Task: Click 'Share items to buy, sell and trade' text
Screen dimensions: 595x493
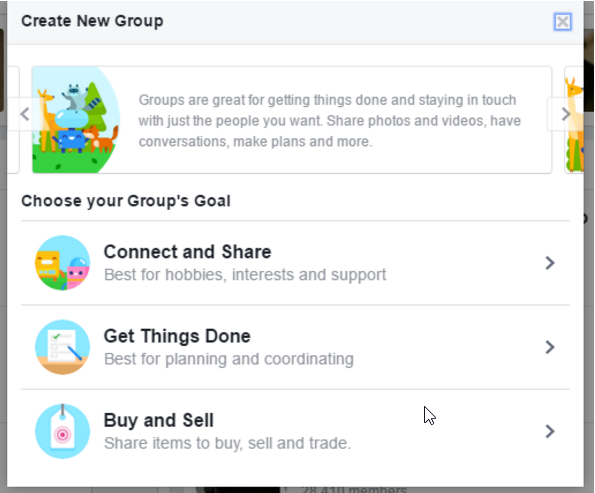Action: [228, 443]
